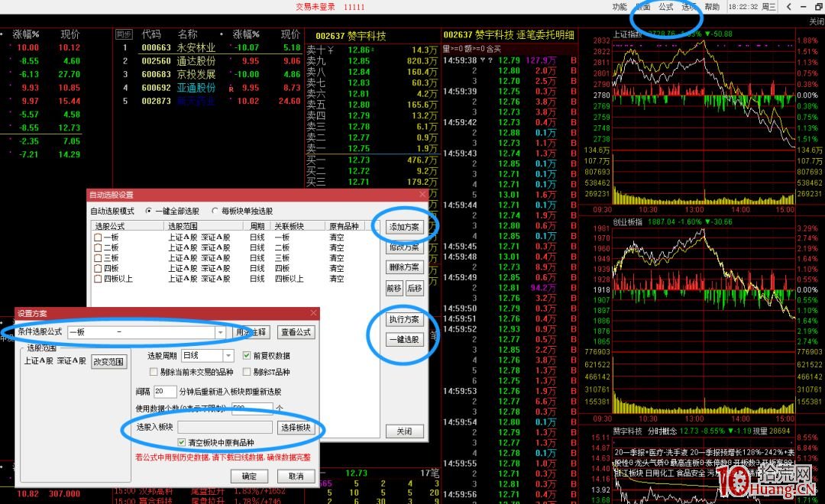This screenshot has width=825, height=504.
Task: Uncheck 清空板块中原有品种
Action: point(180,442)
